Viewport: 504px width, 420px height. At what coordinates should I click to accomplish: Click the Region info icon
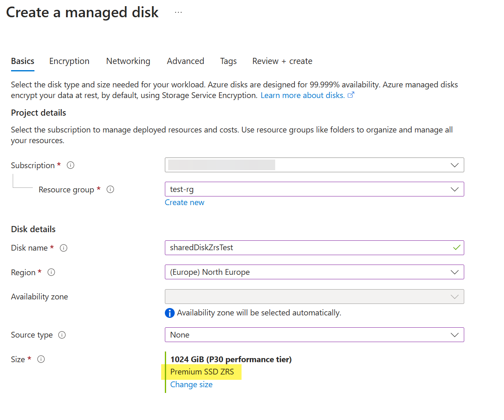click(51, 272)
